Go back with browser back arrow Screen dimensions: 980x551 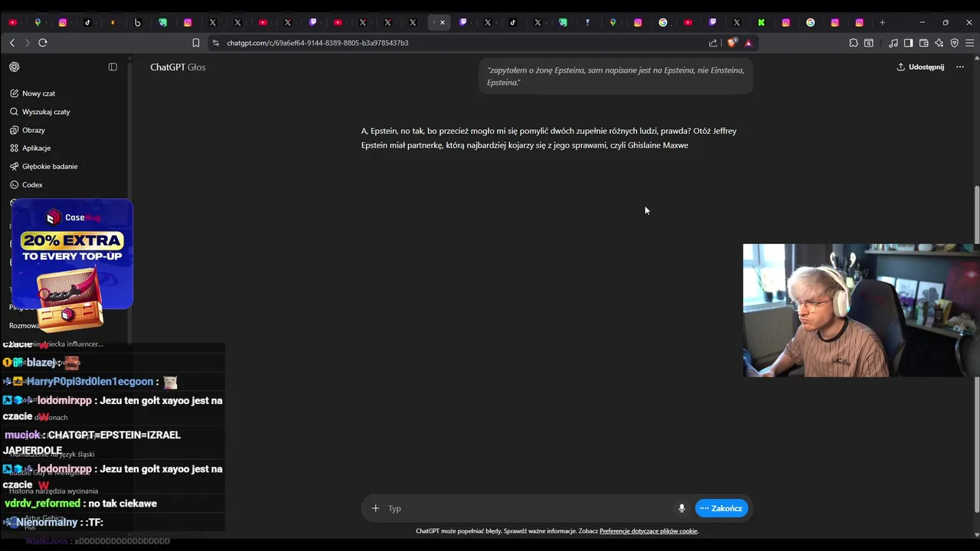pyautogui.click(x=12, y=43)
